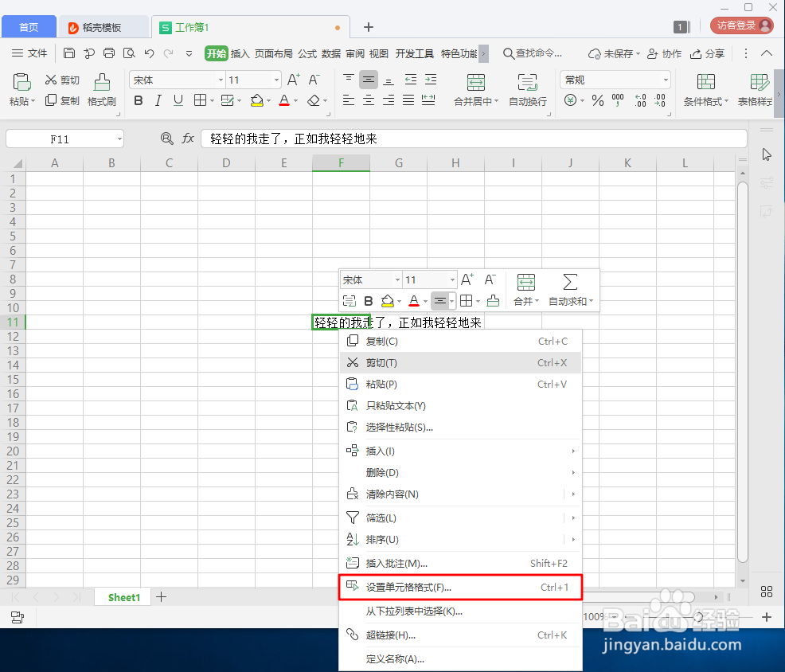Image resolution: width=785 pixels, height=672 pixels.
Task: Click the 协作 collaborate button
Action: coord(664,53)
